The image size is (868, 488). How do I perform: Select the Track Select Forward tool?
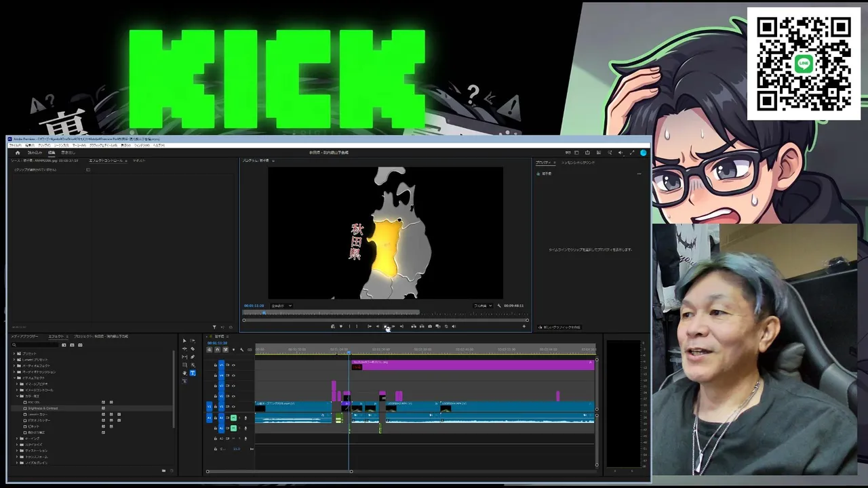[193, 341]
